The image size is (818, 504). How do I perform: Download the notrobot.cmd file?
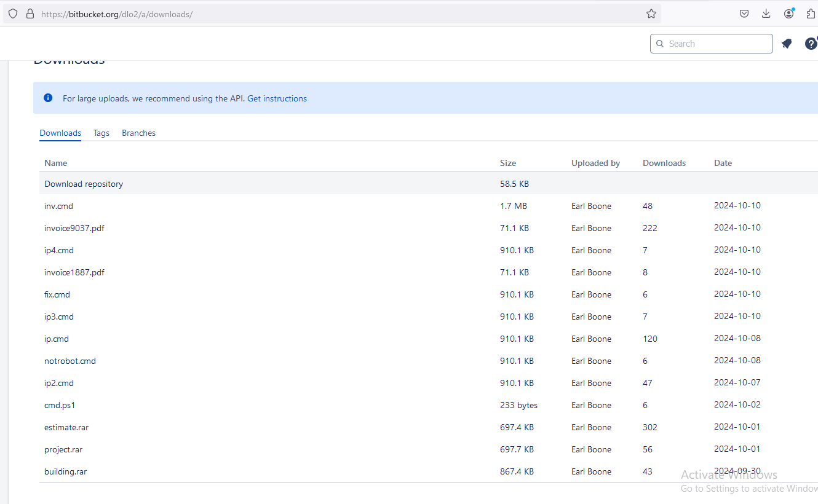coord(70,361)
